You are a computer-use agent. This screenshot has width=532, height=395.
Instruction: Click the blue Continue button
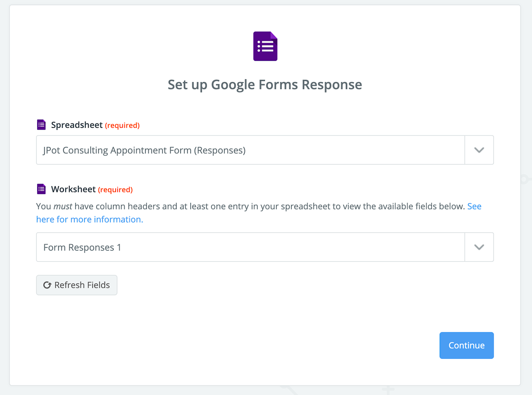tap(466, 346)
